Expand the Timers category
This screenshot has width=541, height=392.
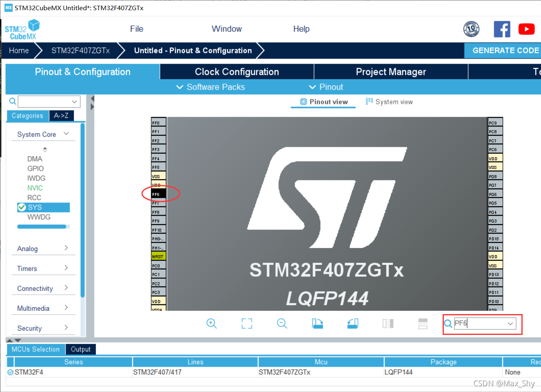coord(66,268)
